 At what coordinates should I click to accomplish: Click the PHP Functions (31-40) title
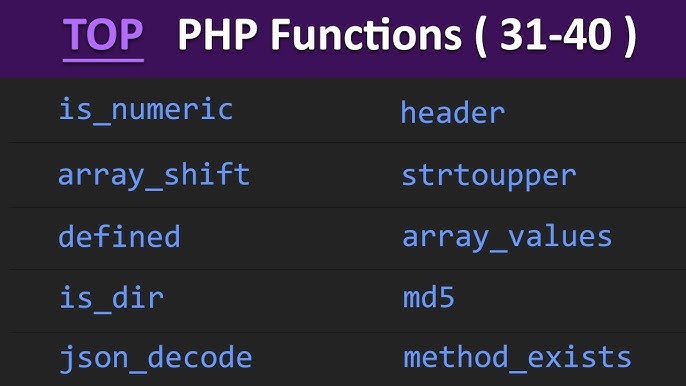407,37
